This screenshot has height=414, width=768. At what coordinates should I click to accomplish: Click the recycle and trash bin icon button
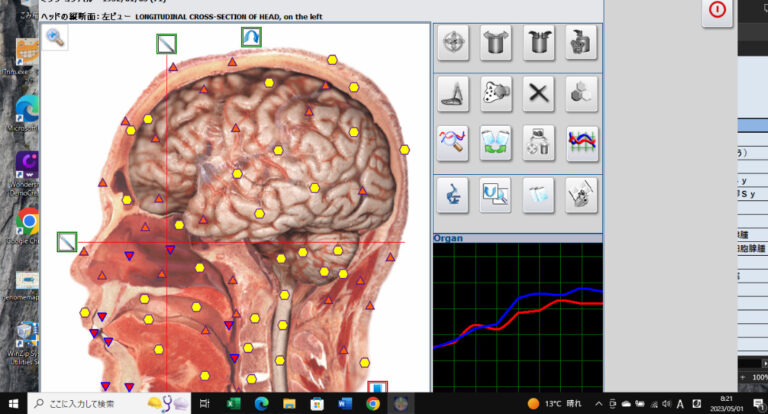pyautogui.click(x=539, y=144)
